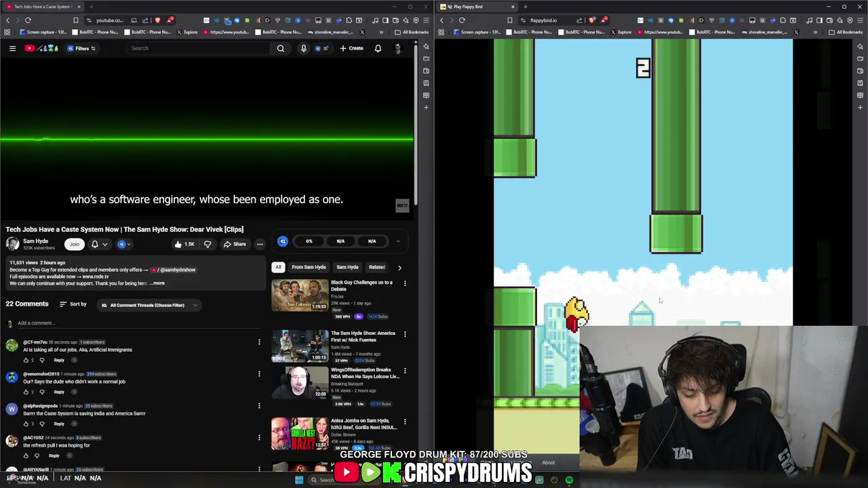Open the 'WingsOfRedemption Breaks NDA' thumbnail
The width and height of the screenshot is (868, 488).
point(300,382)
